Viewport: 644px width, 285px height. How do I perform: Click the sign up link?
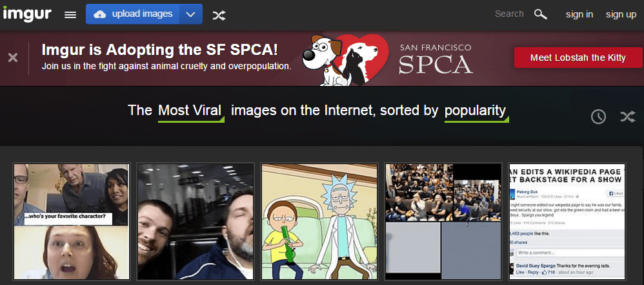click(x=621, y=14)
